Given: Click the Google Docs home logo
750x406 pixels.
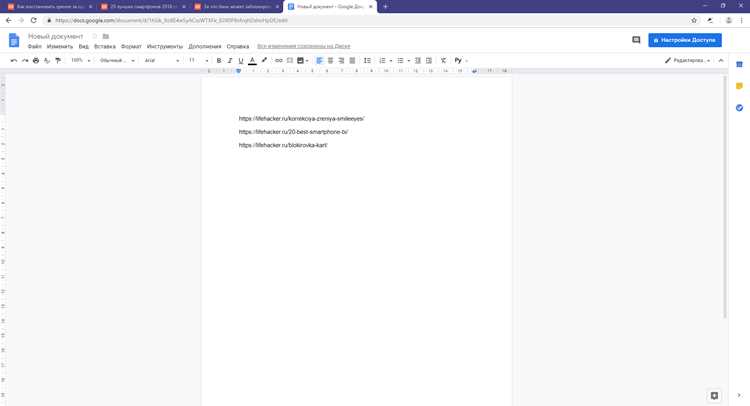Looking at the screenshot, I should (x=14, y=40).
